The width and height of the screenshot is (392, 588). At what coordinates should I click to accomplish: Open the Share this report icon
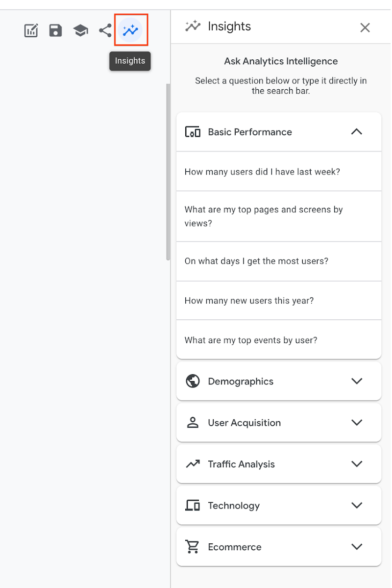click(x=105, y=31)
